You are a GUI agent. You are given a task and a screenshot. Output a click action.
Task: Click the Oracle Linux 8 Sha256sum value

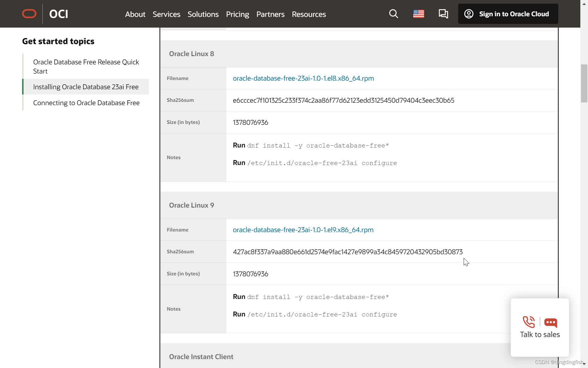(344, 100)
